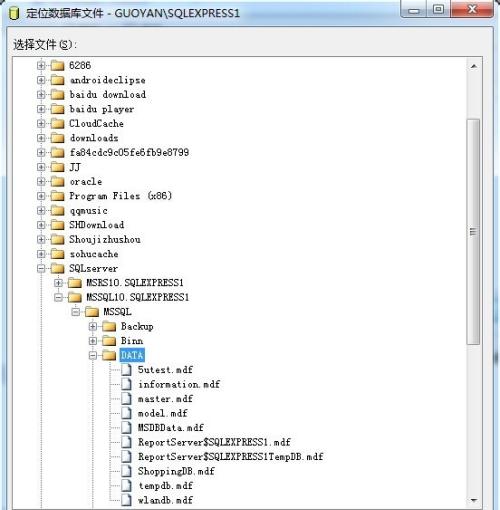Screen dimensions: 500x510
Task: Click the wlandb.mdf file icon
Action: point(126,500)
